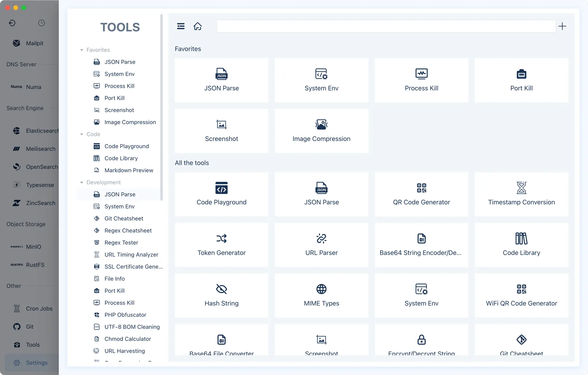
Task: Open Settings in the left sidebar
Action: coord(31,363)
